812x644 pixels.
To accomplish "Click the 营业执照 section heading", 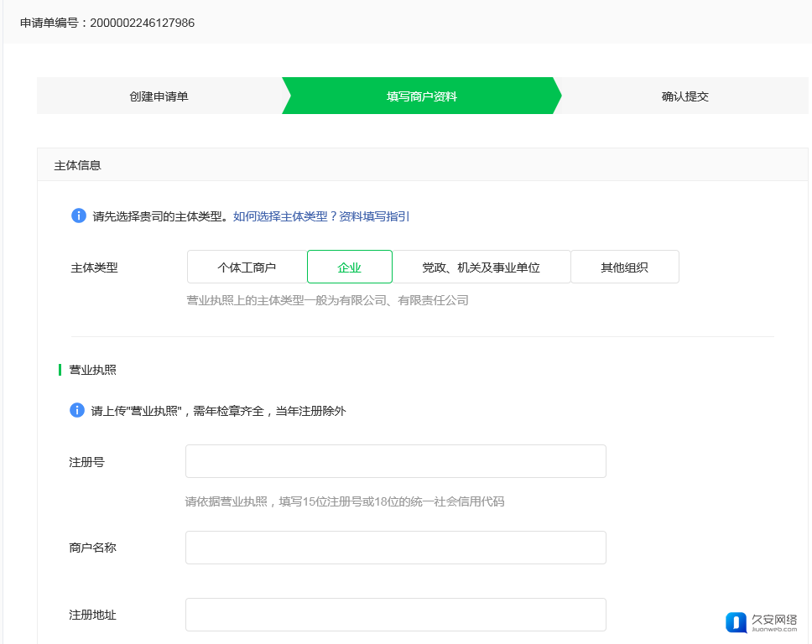I will click(92, 370).
